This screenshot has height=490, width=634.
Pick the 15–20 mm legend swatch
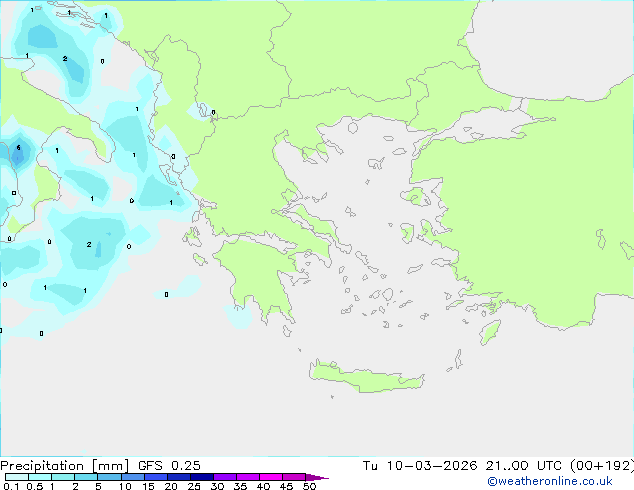pos(155,477)
